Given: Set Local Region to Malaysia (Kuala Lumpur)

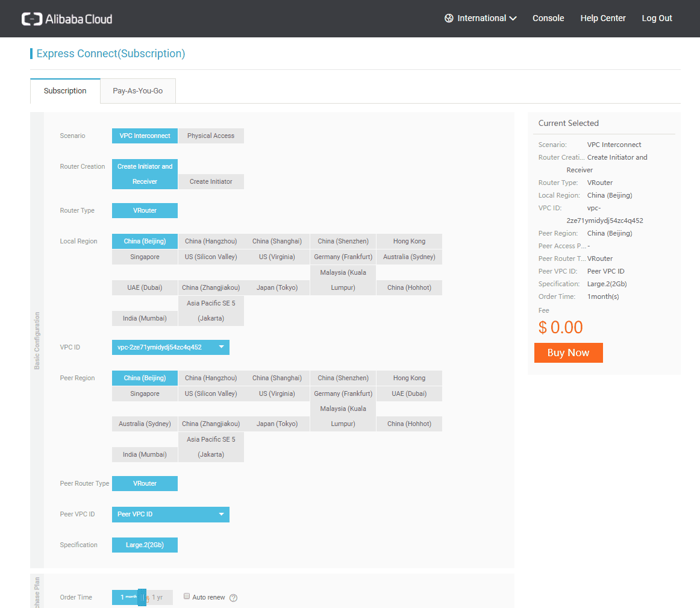Looking at the screenshot, I should (x=343, y=280).
